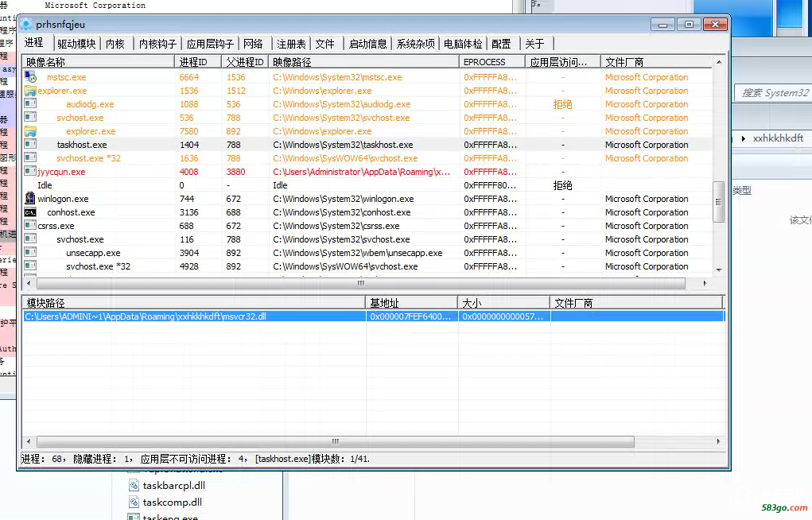Image resolution: width=812 pixels, height=520 pixels.
Task: Switch to the 进程 tab
Action: click(x=33, y=43)
